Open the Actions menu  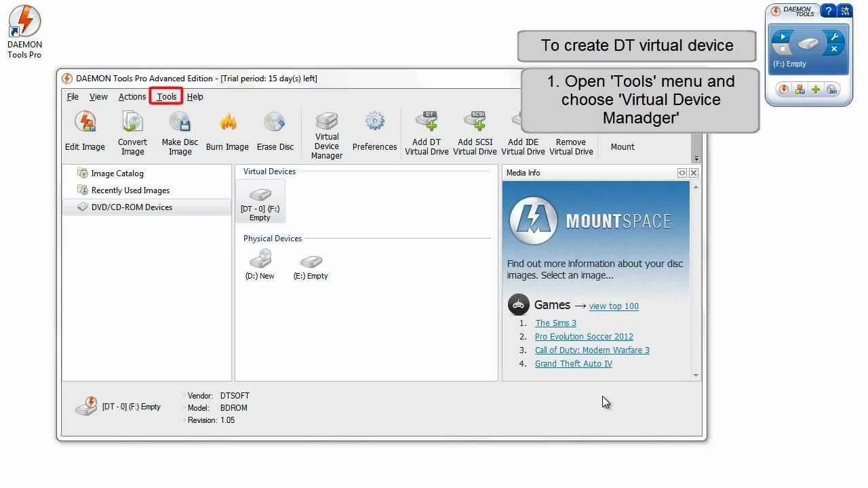(132, 97)
